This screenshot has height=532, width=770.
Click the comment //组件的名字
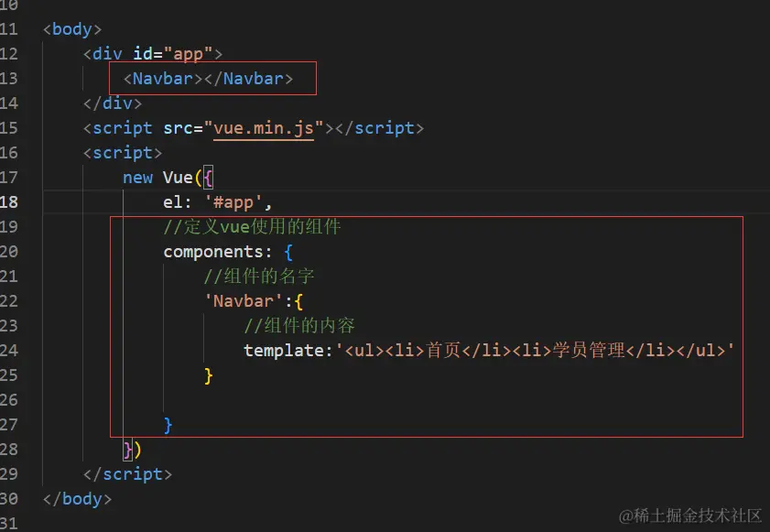(x=259, y=276)
